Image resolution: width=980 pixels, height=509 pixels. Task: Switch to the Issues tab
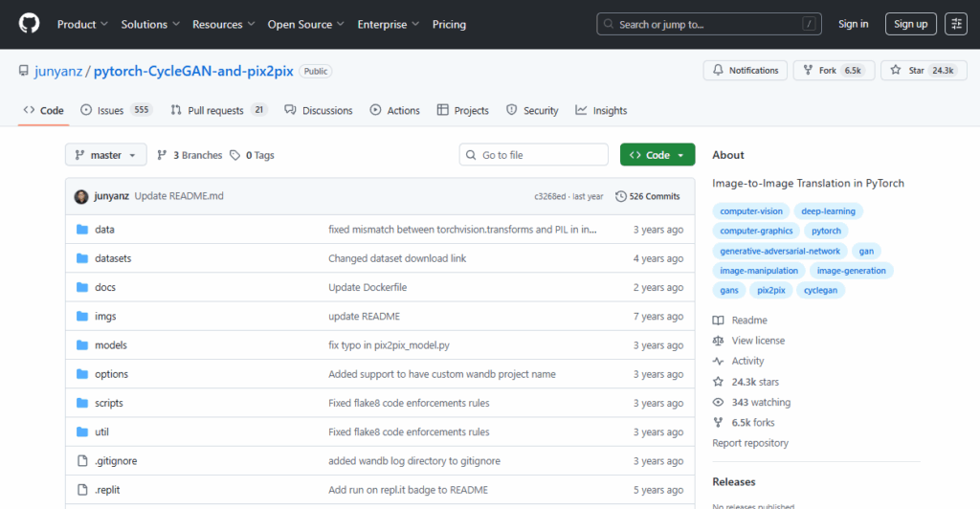116,110
